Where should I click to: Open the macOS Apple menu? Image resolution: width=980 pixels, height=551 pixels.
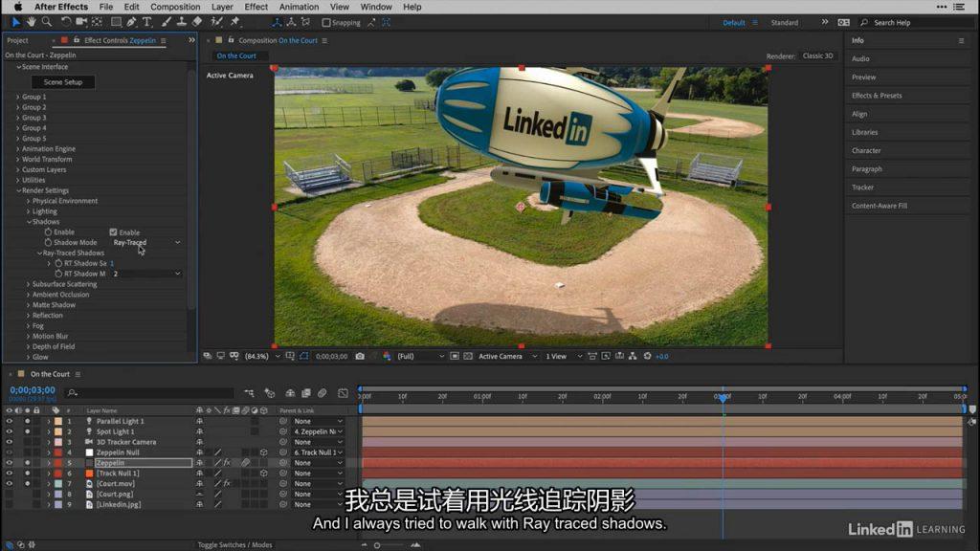click(18, 7)
